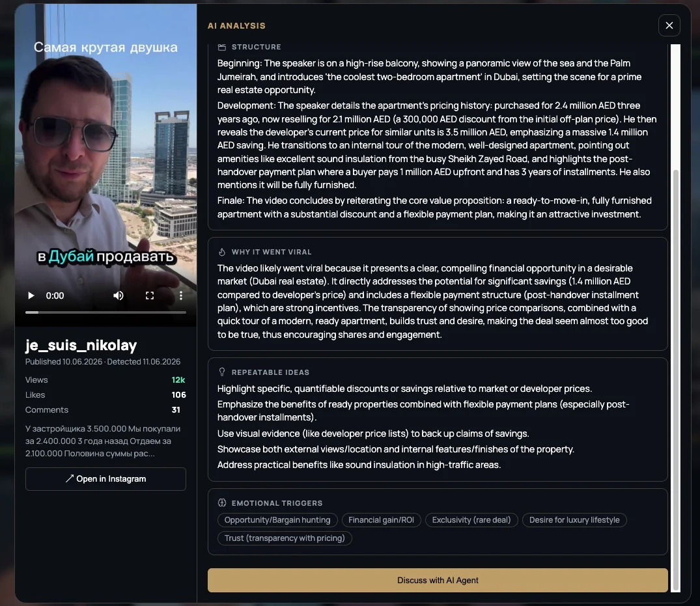The height and width of the screenshot is (606, 700).
Task: Select the Trust (transparency with pricing) tag
Action: (285, 538)
